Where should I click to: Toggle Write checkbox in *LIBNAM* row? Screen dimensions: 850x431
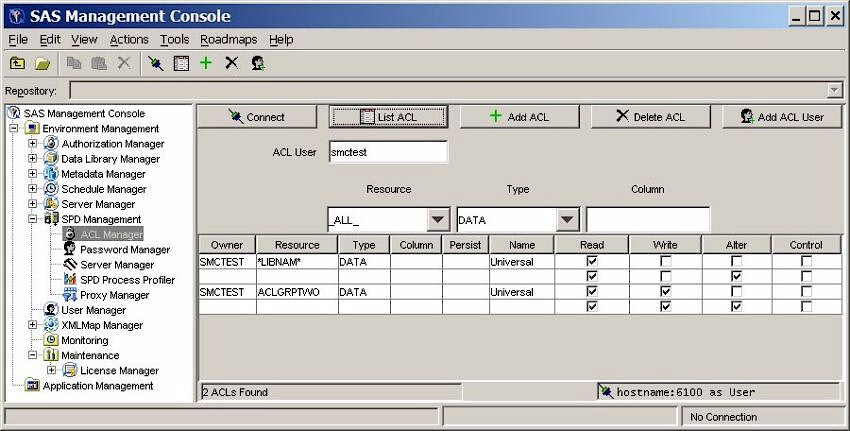[x=665, y=261]
